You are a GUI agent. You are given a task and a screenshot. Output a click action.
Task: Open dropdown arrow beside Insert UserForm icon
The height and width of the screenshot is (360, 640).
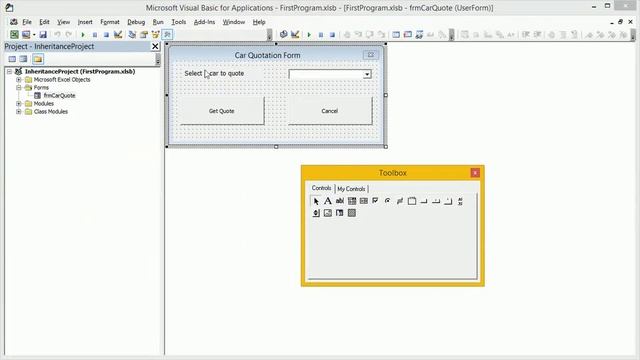click(x=34, y=35)
